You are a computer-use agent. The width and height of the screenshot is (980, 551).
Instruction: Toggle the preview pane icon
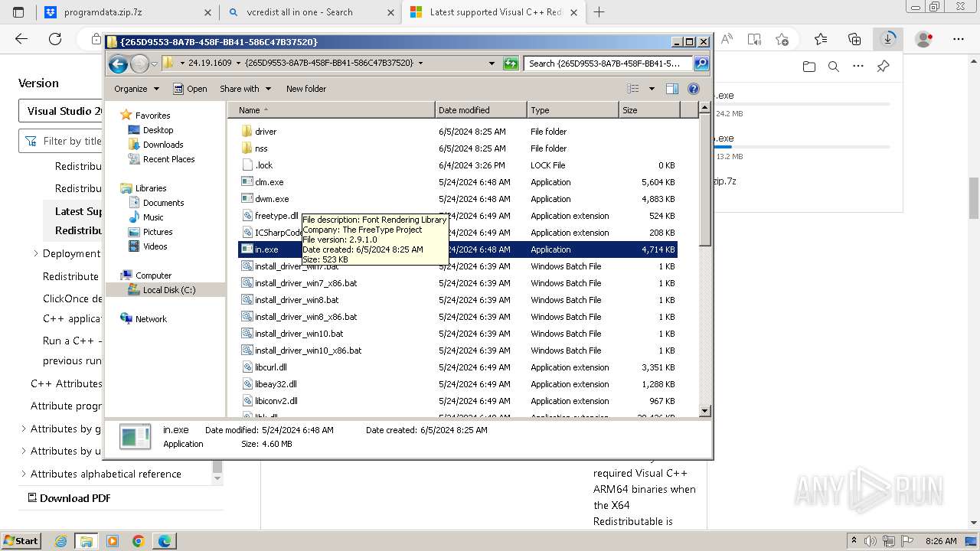point(671,89)
